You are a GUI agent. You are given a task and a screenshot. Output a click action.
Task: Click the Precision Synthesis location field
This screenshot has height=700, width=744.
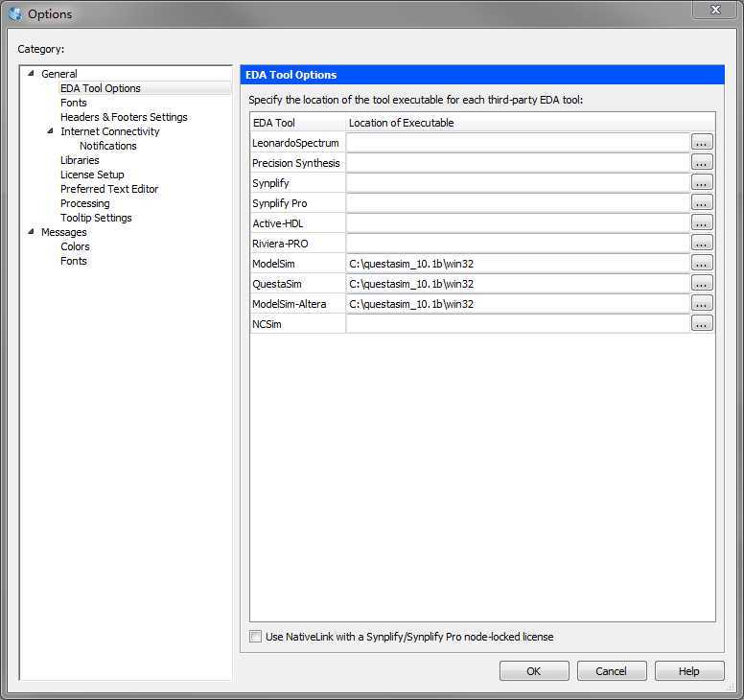518,162
